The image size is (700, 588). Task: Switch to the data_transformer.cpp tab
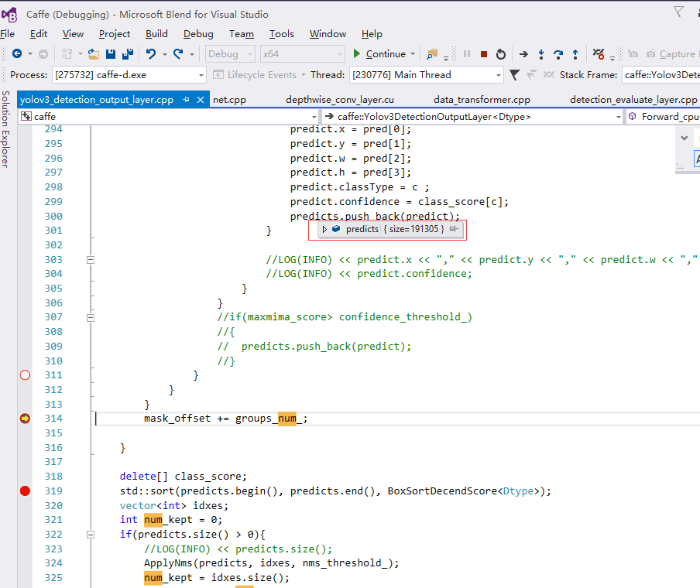[482, 100]
